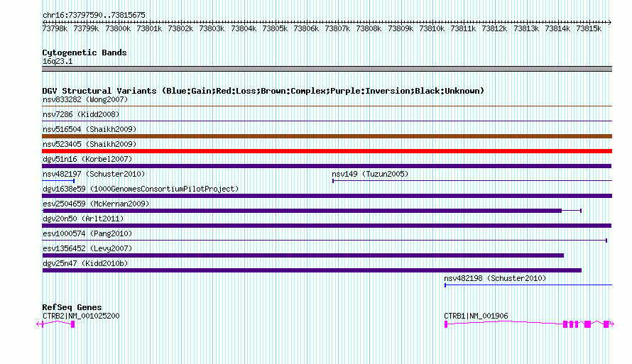The width and height of the screenshot is (632, 364).
Task: Click the nsv523405 (Shaikh2009) label
Action: point(89,144)
